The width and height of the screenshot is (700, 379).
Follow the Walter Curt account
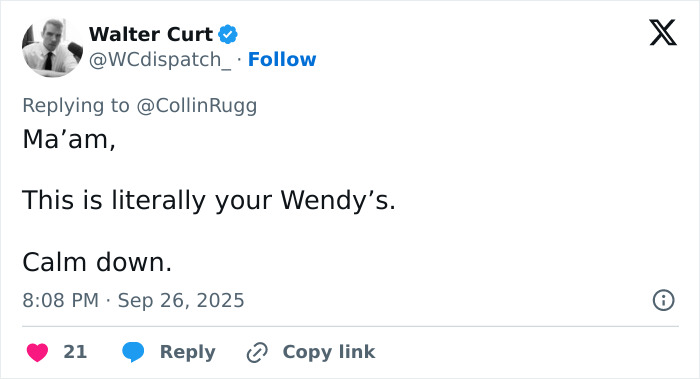(x=282, y=59)
